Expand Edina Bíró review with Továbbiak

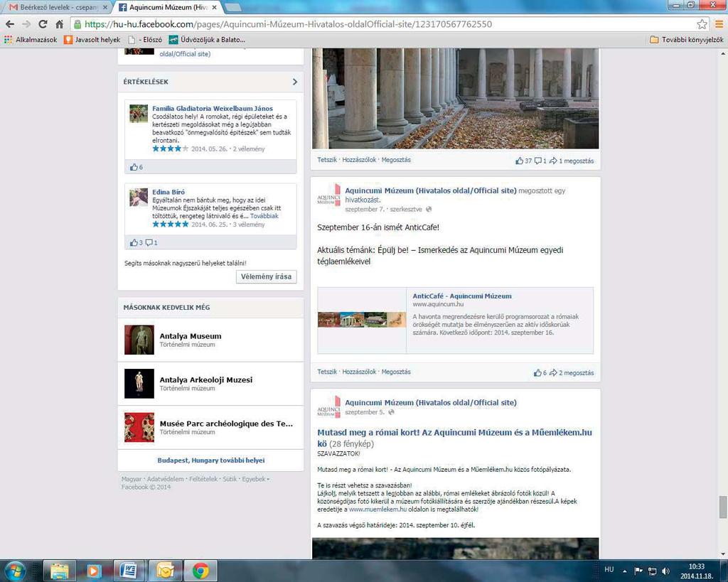click(x=264, y=216)
